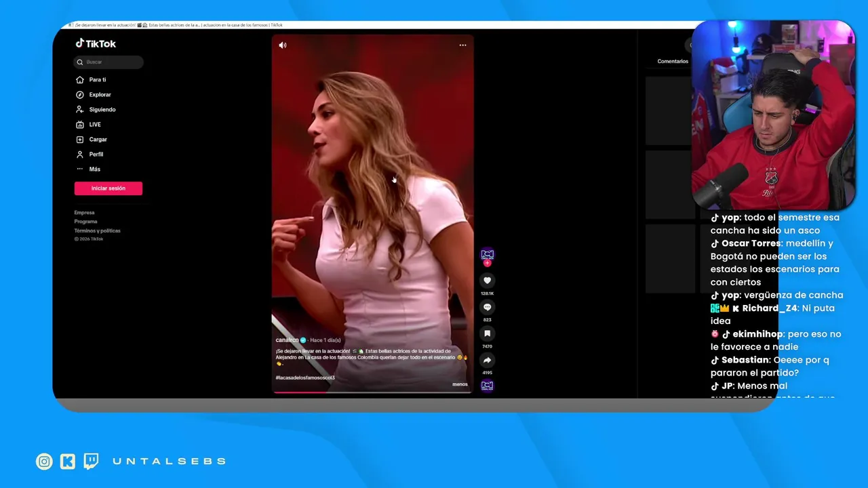Image resolution: width=868 pixels, height=488 pixels.
Task: Click the streamer webcam thumbnail
Action: click(x=773, y=115)
